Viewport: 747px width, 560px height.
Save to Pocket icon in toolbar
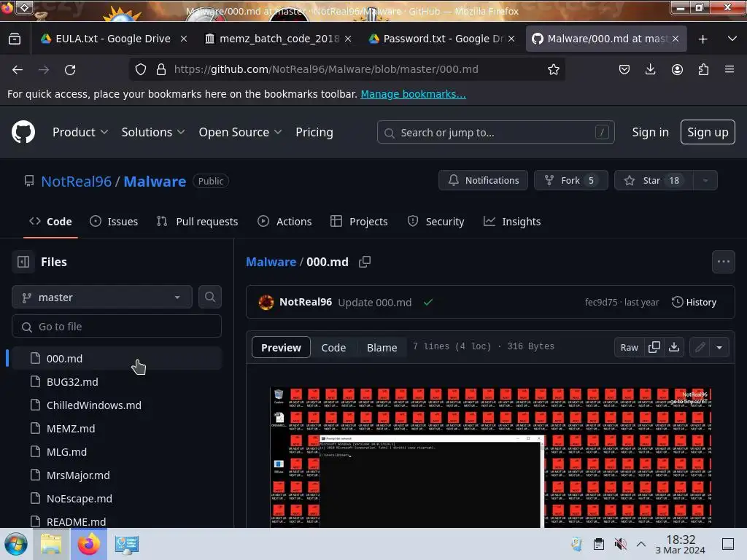point(624,69)
